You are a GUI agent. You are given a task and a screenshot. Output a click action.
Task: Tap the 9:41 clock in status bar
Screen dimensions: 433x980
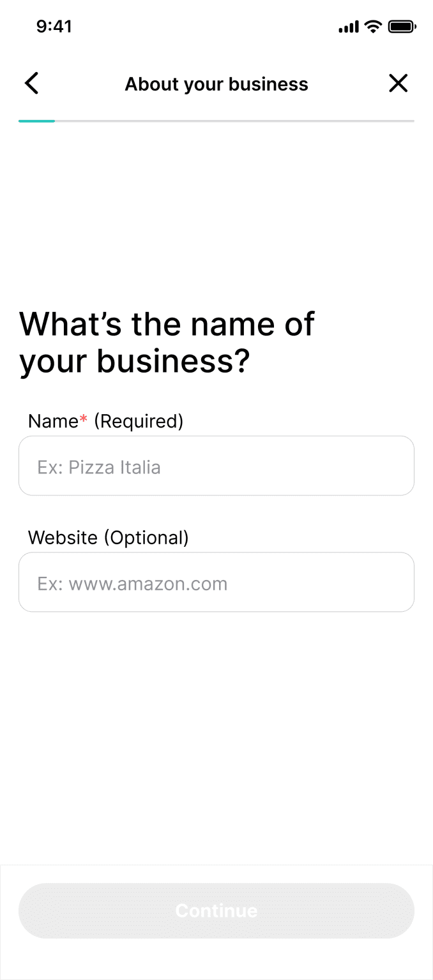click(x=54, y=27)
